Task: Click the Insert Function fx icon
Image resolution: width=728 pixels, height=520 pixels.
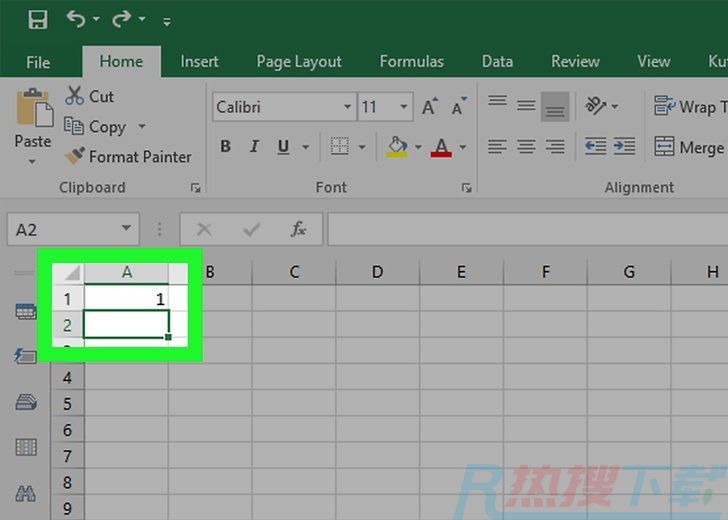Action: click(298, 230)
